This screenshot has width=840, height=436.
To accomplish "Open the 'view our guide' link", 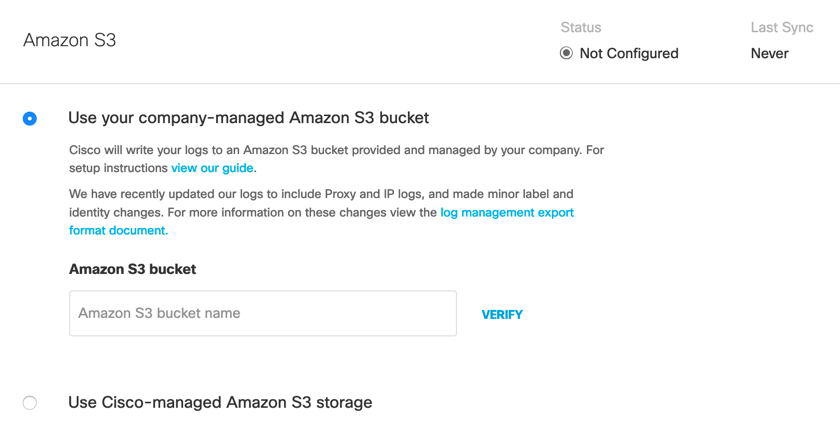I will click(x=212, y=168).
